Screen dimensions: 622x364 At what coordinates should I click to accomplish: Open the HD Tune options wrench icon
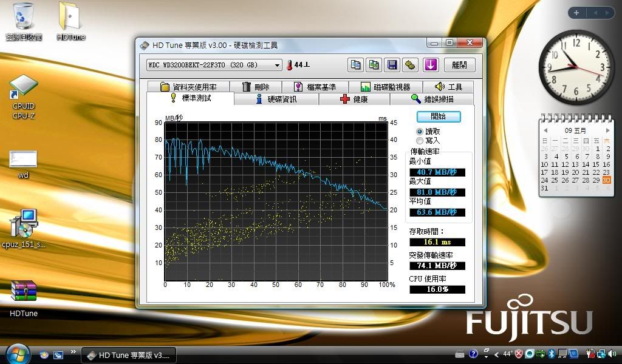411,65
